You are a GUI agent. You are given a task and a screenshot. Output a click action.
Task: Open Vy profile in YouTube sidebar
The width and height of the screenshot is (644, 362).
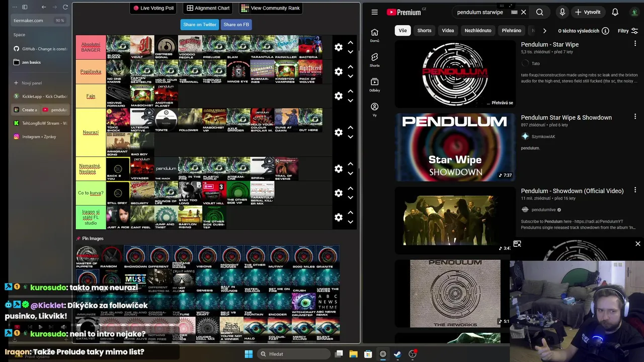pos(374,110)
